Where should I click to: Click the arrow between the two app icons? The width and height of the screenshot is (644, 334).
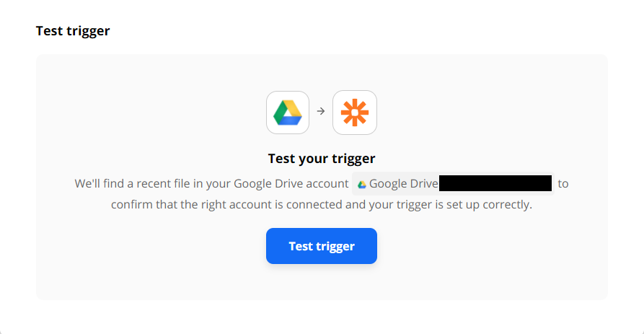tap(321, 111)
